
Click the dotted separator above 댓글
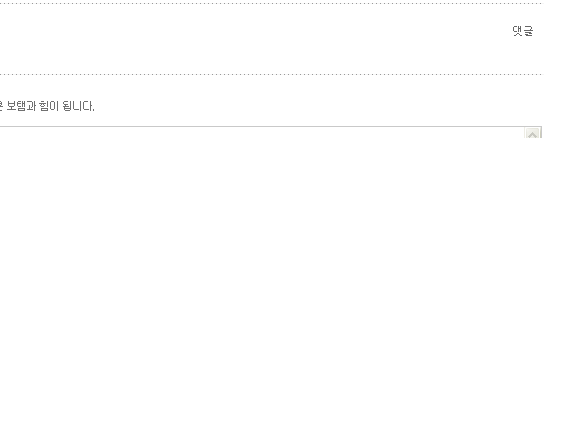click(271, 3)
